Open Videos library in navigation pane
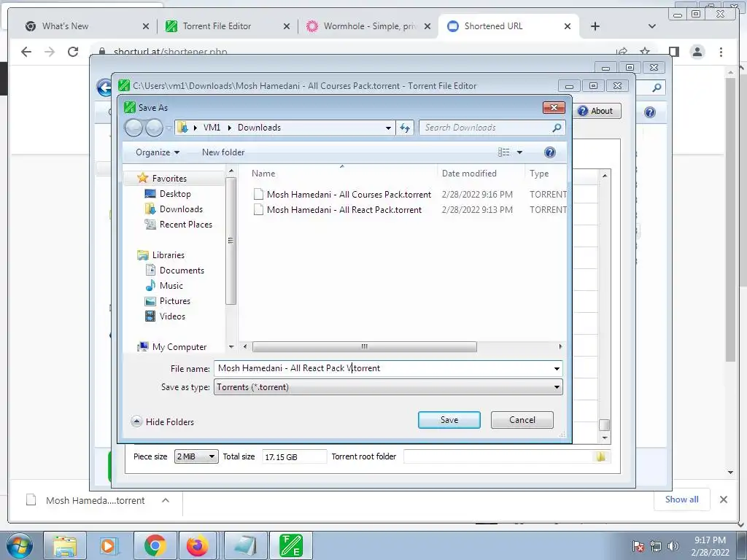This screenshot has height=560, width=747. tap(172, 316)
